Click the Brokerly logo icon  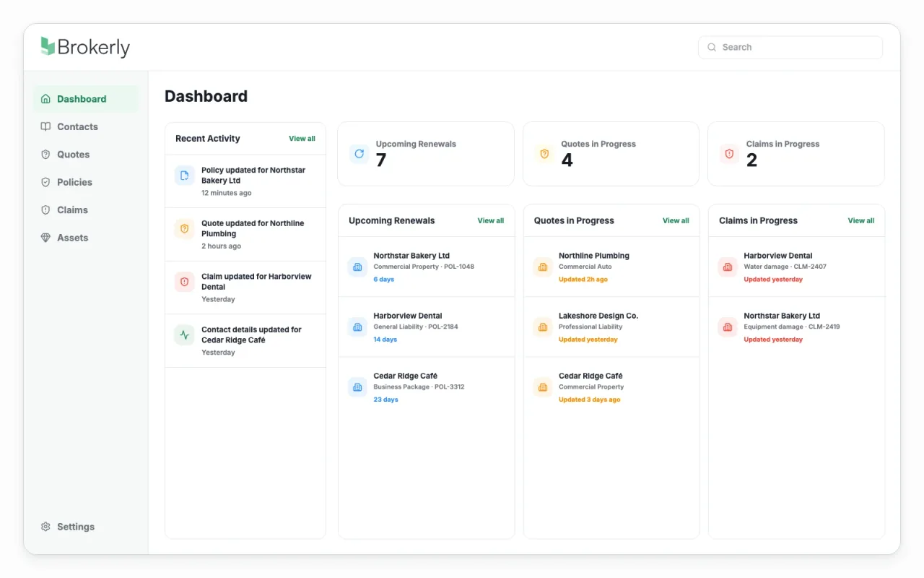(48, 46)
